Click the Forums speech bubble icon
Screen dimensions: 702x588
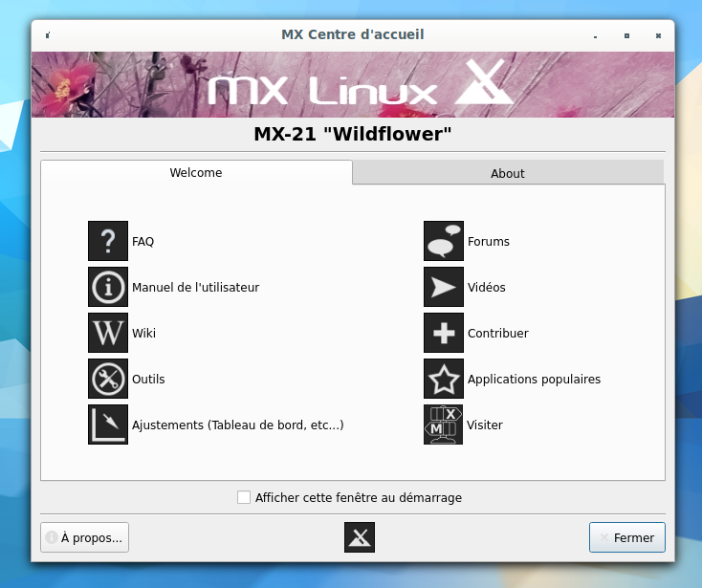444,241
